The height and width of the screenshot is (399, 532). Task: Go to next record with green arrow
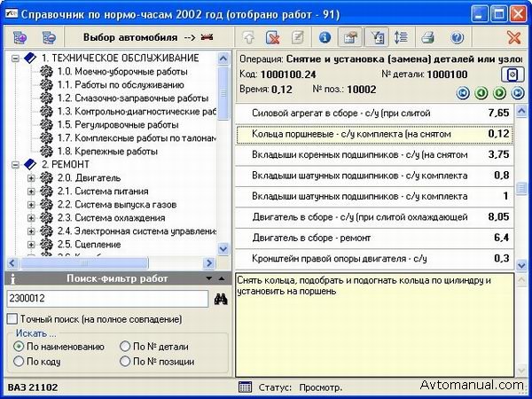tap(499, 92)
